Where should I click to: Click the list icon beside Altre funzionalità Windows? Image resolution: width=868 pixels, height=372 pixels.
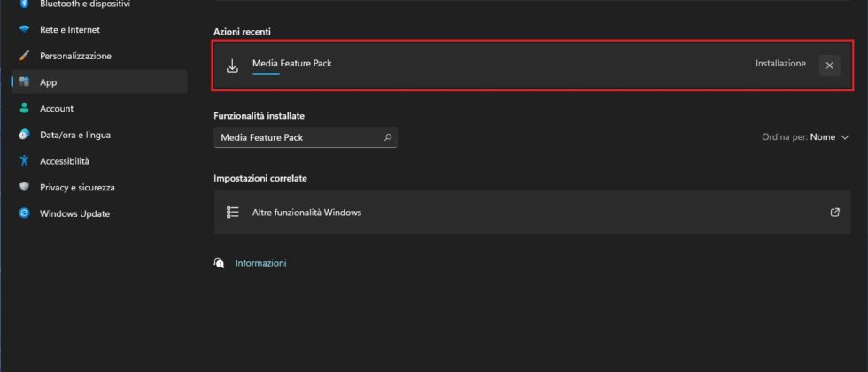click(233, 213)
